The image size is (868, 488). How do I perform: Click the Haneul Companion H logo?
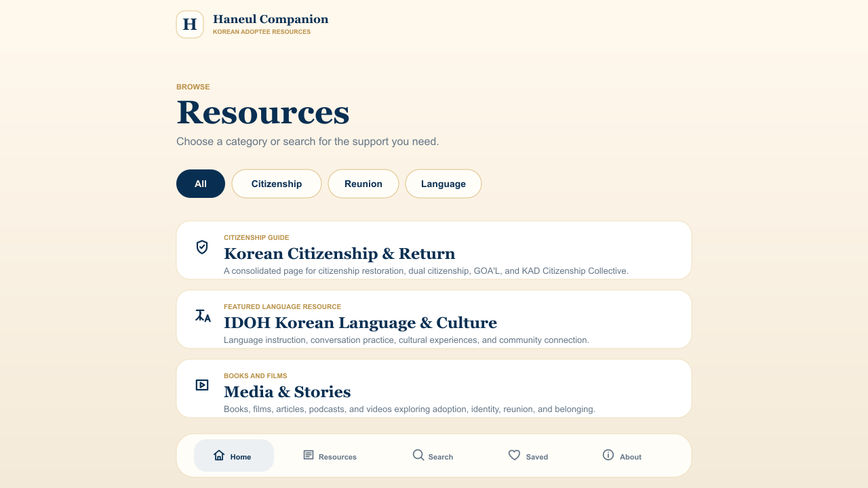(190, 24)
